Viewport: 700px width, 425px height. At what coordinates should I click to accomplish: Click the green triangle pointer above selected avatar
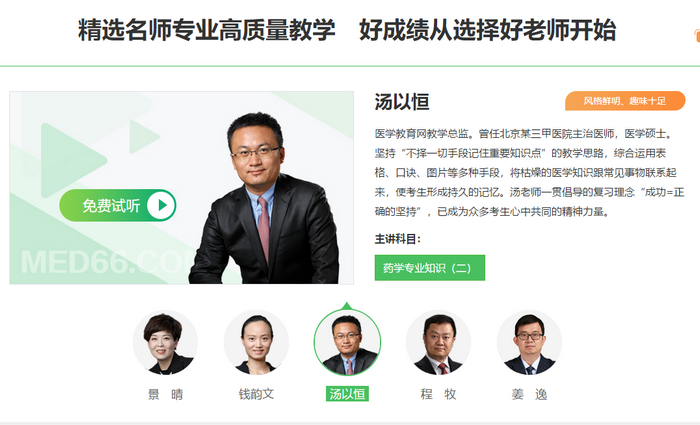[347, 306]
